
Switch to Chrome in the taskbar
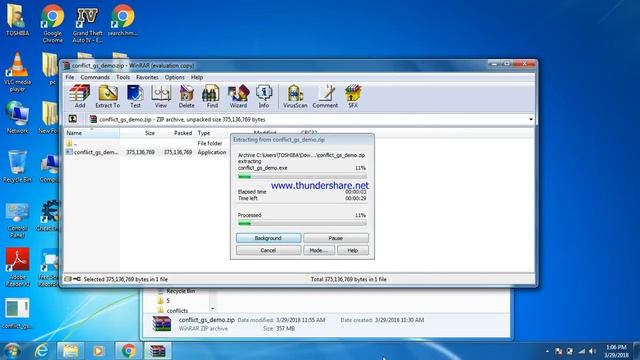click(x=129, y=351)
